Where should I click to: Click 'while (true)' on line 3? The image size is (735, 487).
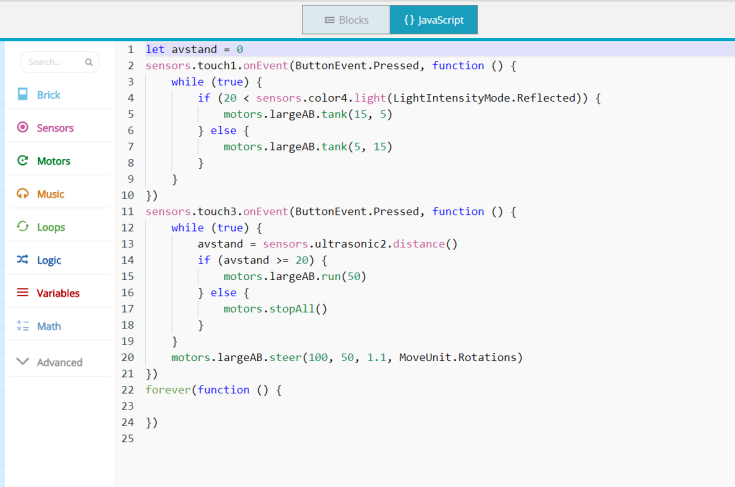(x=210, y=82)
